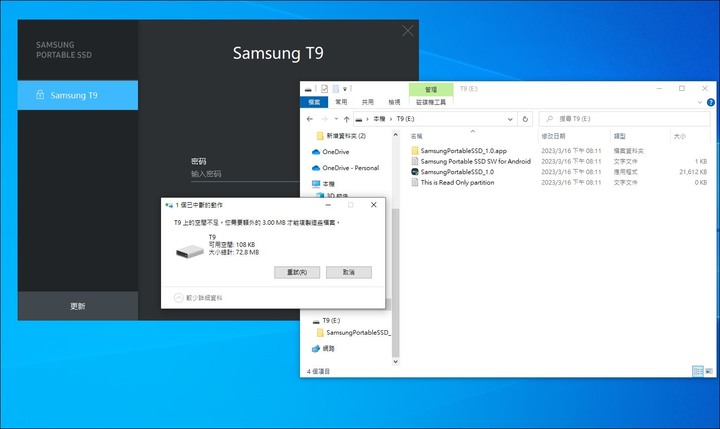Click new folder icon in quick access toolbar
The height and width of the screenshot is (429, 720).
click(x=336, y=89)
